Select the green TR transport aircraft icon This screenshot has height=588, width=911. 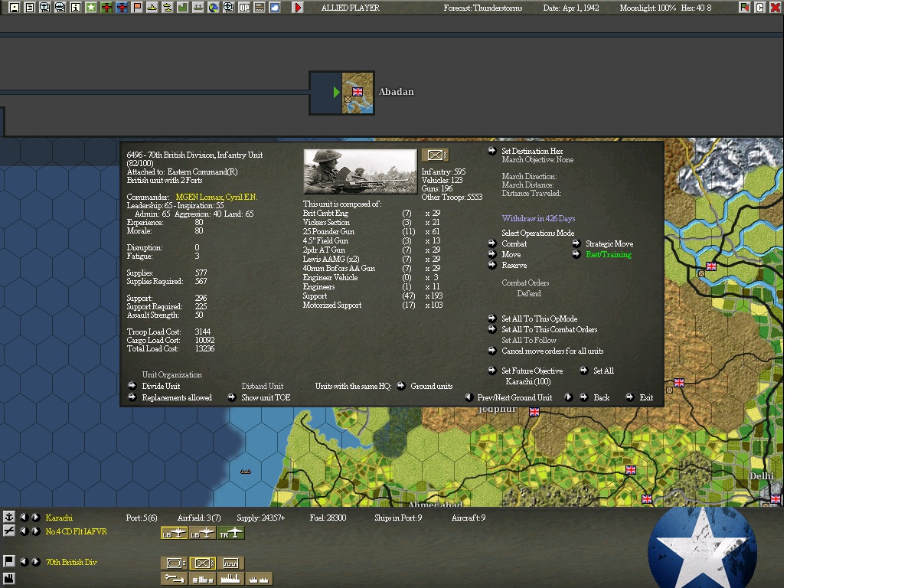click(x=230, y=534)
